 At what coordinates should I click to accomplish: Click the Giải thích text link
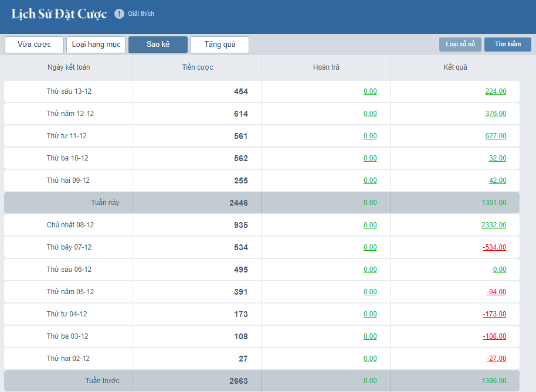pos(141,13)
